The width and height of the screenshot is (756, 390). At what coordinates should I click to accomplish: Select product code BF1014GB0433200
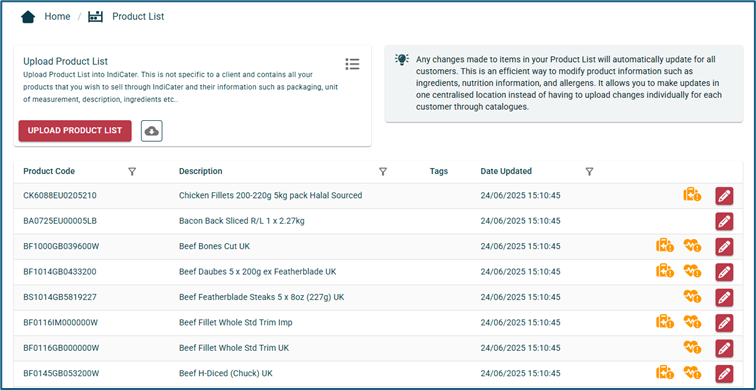[x=60, y=272]
